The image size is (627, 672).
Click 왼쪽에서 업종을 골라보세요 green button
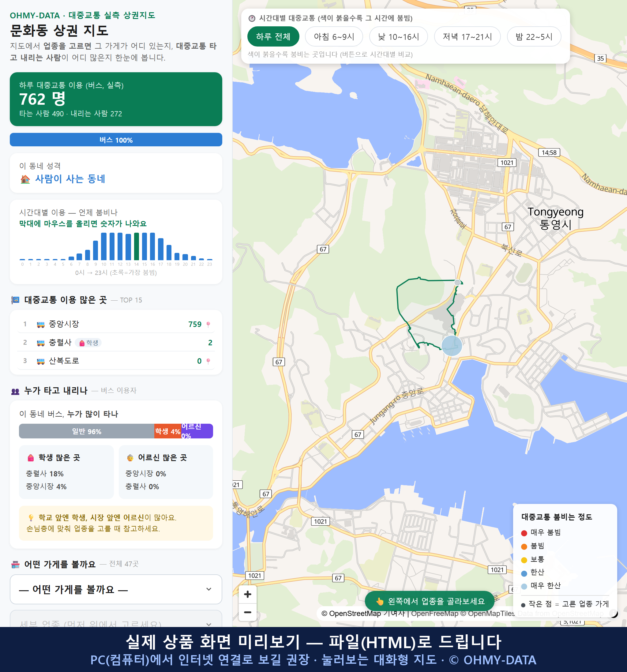click(x=430, y=601)
